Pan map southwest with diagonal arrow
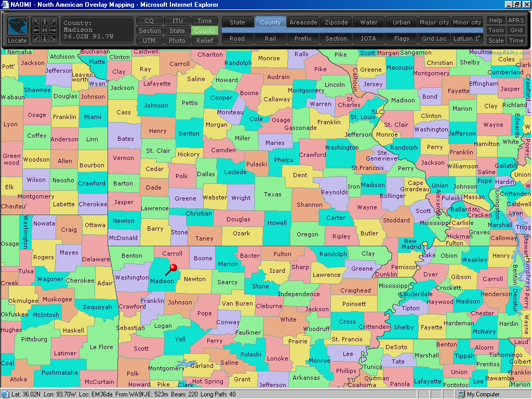Screen dimensions: 532x399 click(x=36, y=38)
